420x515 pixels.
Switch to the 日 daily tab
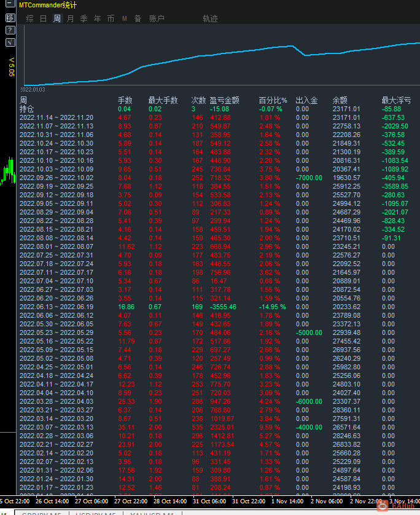pyautogui.click(x=44, y=18)
